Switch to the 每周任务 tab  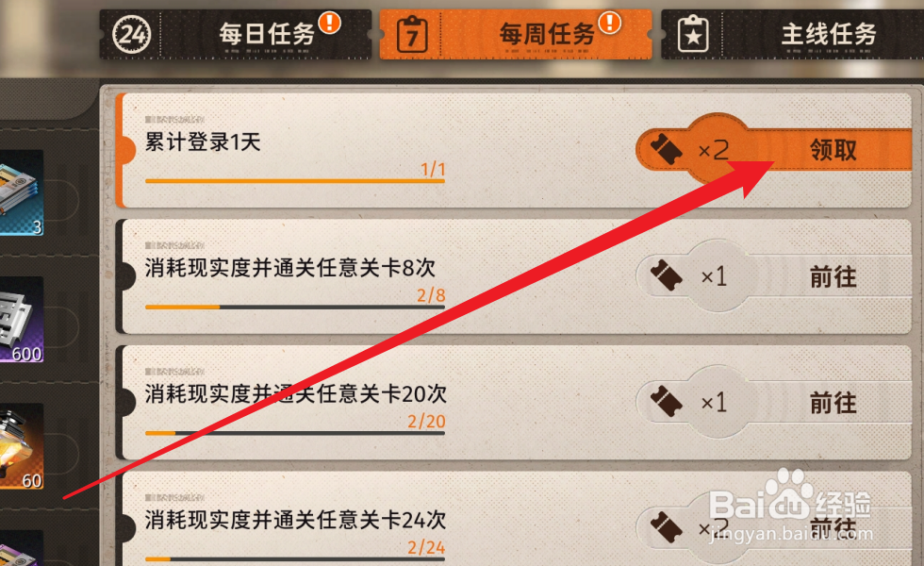[x=516, y=34]
